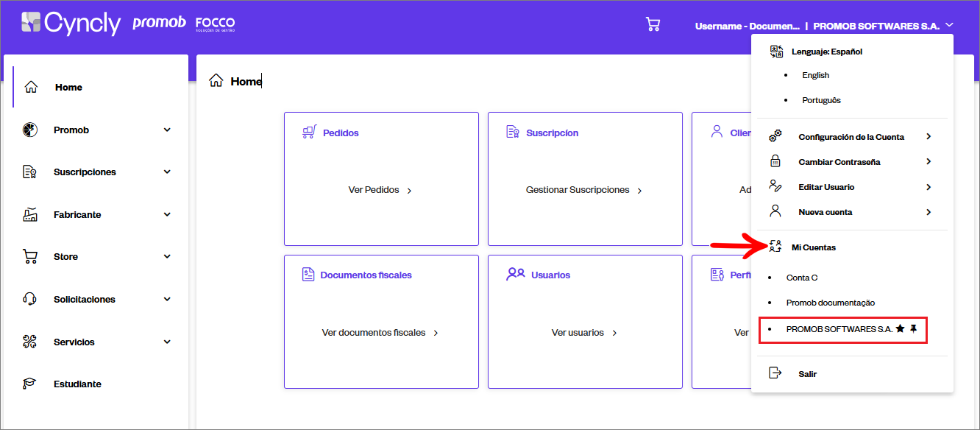Open Cambiar Contraseña menu item
The height and width of the screenshot is (430, 980).
coord(839,162)
